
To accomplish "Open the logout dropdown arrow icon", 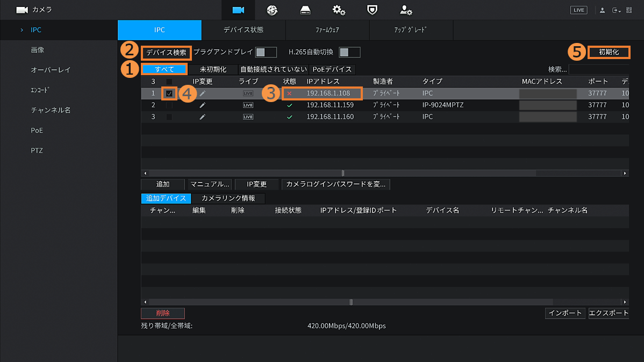I will point(616,10).
